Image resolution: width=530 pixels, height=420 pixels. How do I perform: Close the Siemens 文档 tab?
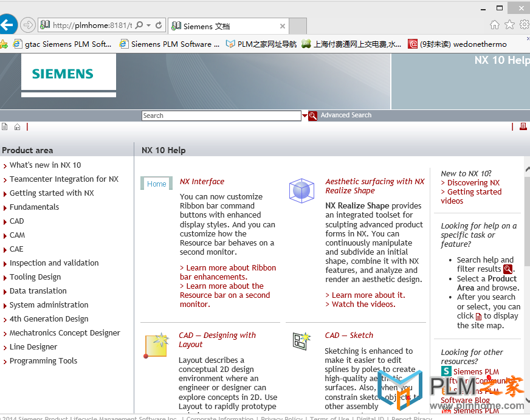coord(283,26)
